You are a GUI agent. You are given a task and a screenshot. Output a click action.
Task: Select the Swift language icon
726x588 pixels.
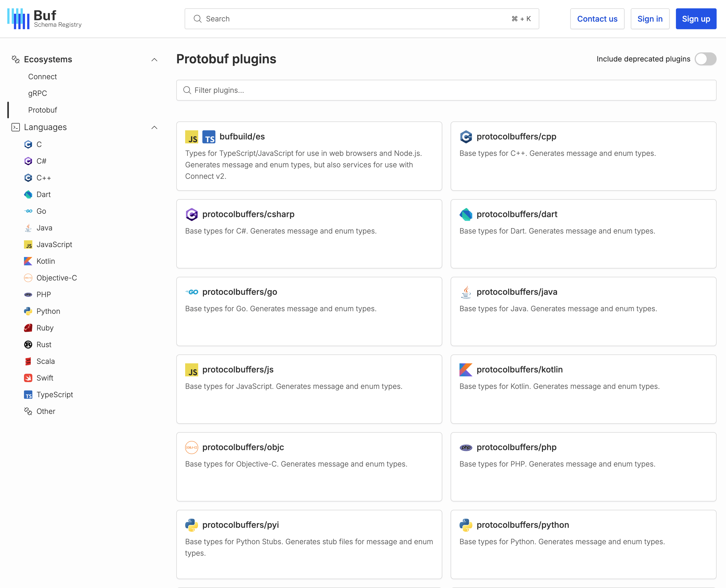pyautogui.click(x=28, y=378)
